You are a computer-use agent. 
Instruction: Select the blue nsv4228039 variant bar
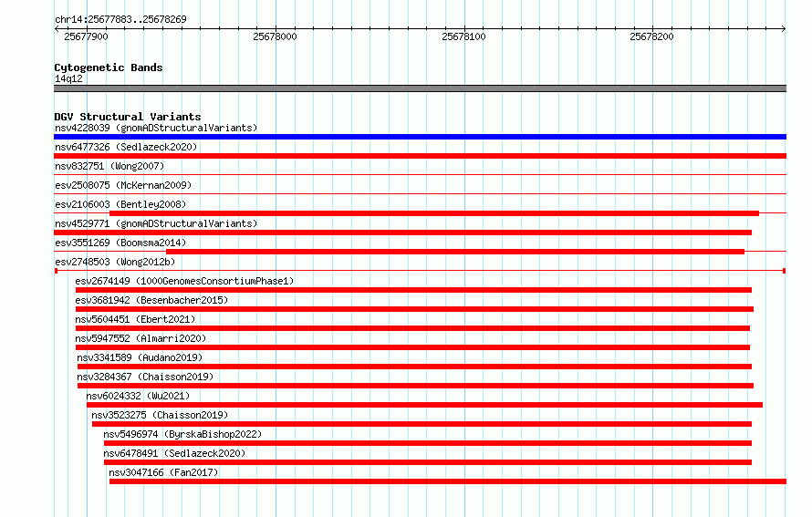tap(420, 137)
